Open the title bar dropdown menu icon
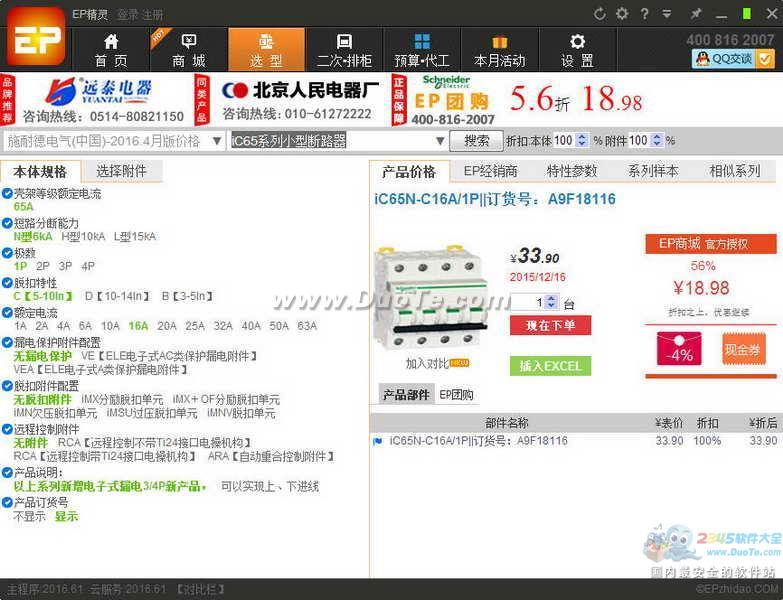This screenshot has width=783, height=600. click(667, 14)
